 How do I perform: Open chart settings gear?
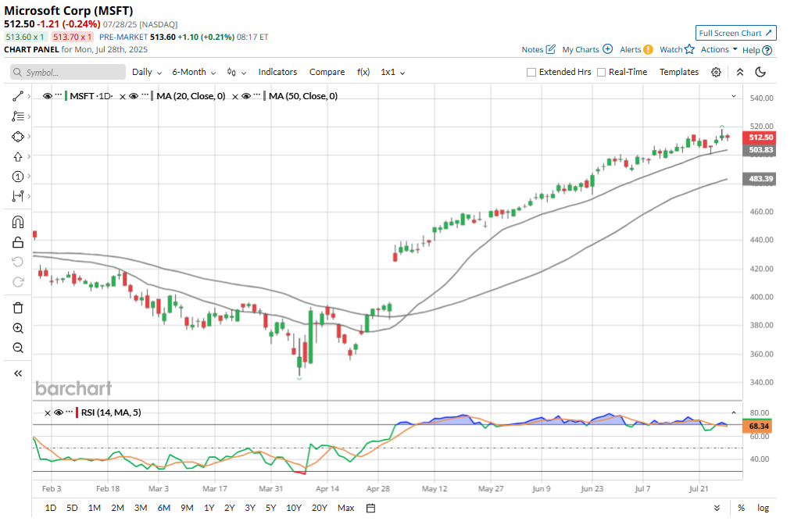(x=716, y=72)
